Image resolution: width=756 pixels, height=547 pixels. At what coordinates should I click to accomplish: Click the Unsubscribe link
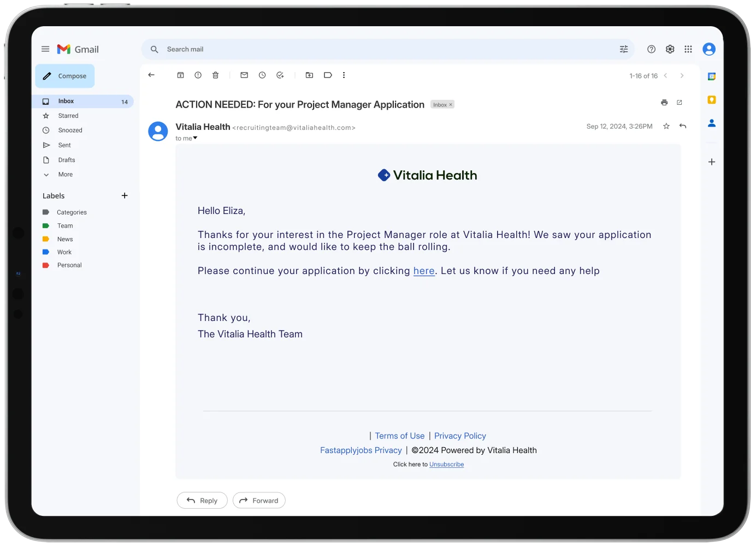(x=447, y=465)
